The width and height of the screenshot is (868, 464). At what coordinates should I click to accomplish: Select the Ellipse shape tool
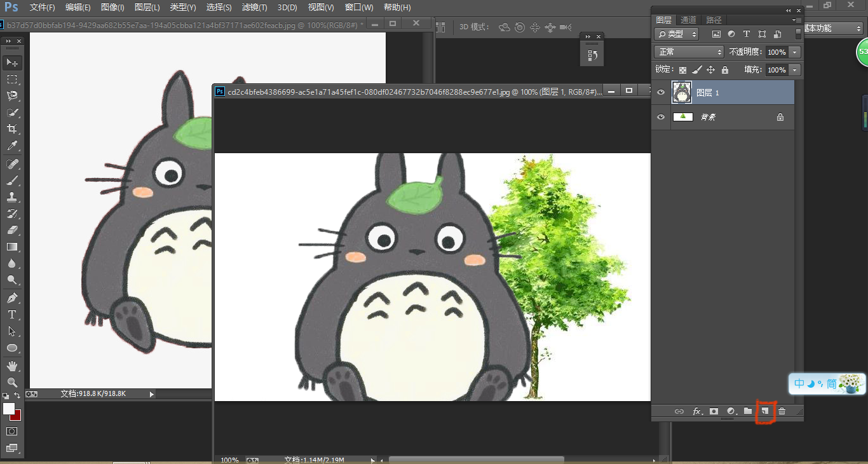pos(12,348)
